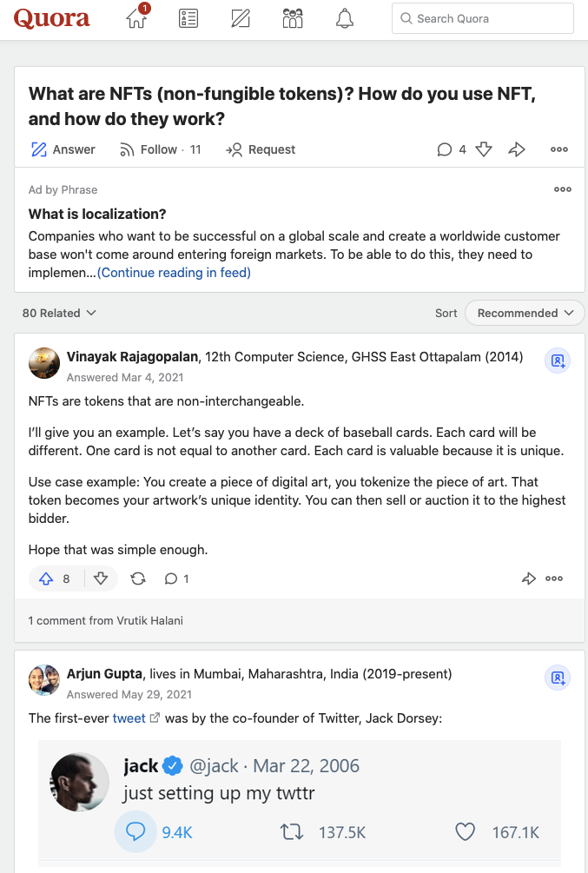Go to Quora Home feed icon

[x=136, y=18]
